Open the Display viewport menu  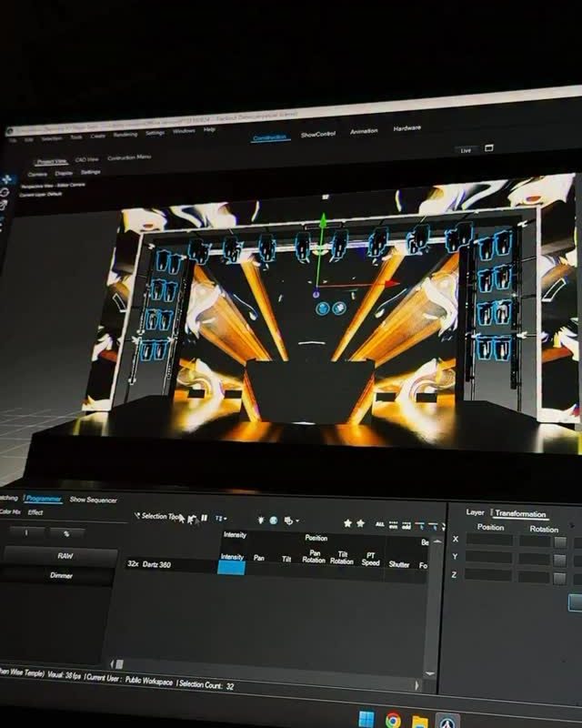click(64, 173)
